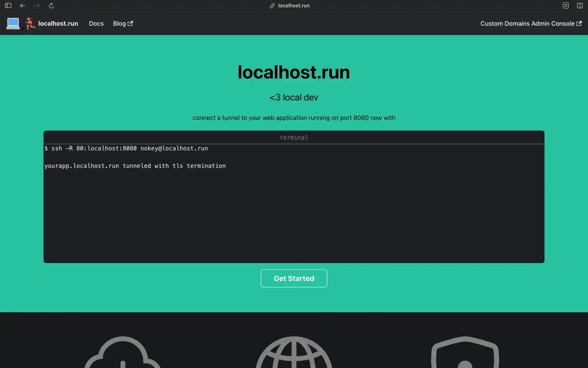Screen dimensions: 588x368
Task: Click the cloud upload icon in the footer
Action: coord(122,355)
